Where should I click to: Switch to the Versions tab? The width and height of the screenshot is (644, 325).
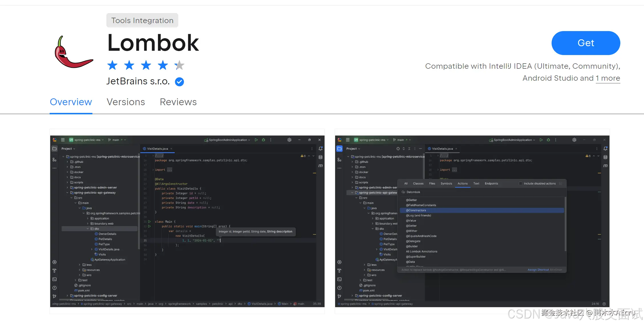click(126, 102)
